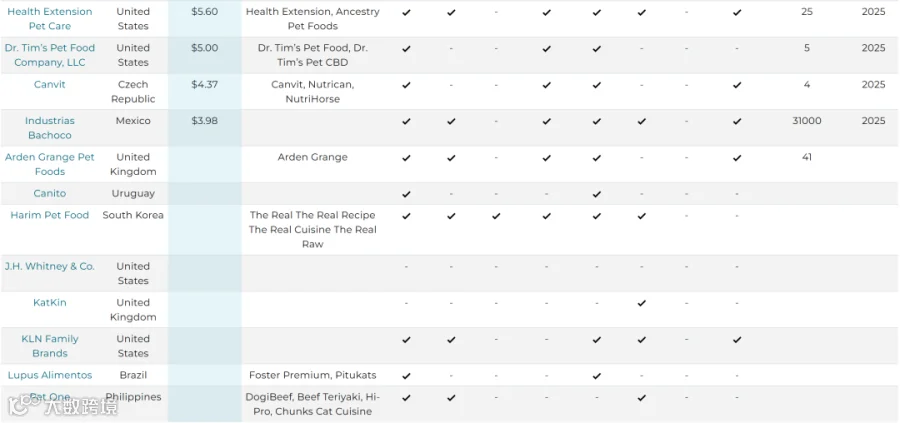Open the KatKin company link

click(49, 302)
